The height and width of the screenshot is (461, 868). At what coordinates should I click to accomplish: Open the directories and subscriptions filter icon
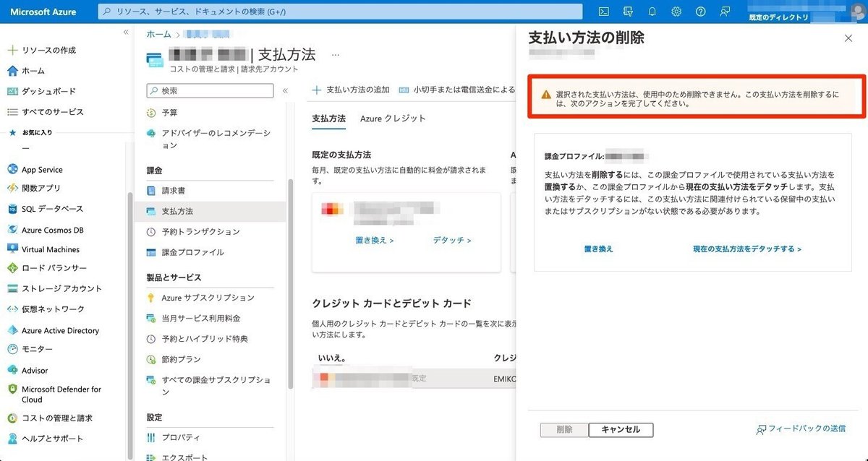coord(628,12)
